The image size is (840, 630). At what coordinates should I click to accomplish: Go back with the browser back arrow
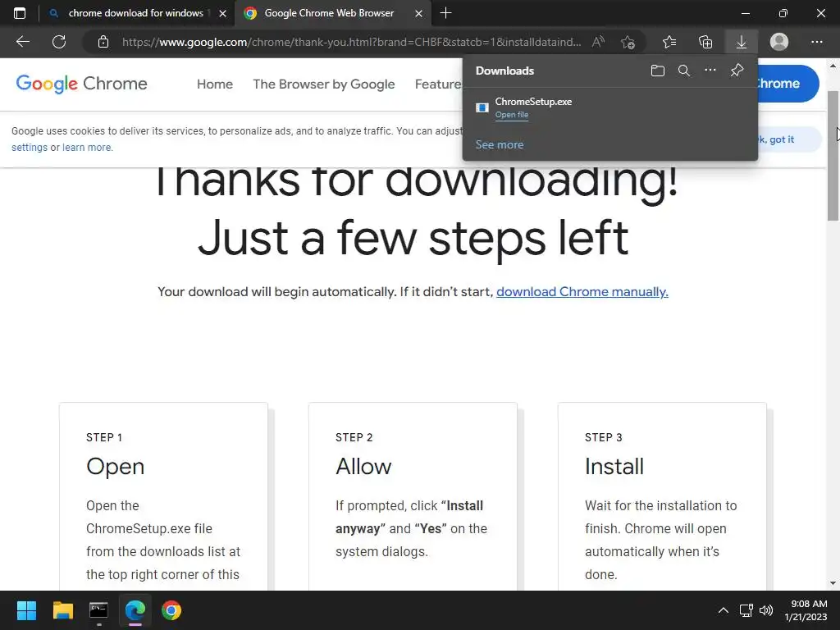click(22, 42)
